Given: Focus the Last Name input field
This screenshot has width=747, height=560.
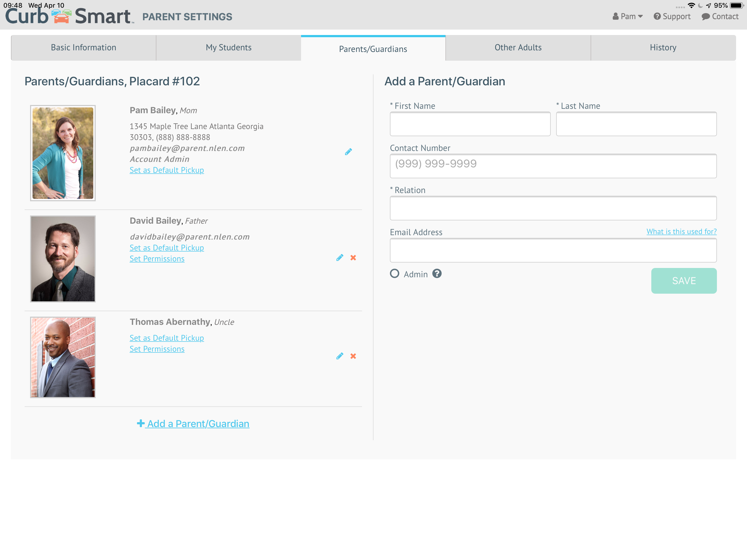Looking at the screenshot, I should tap(636, 124).
